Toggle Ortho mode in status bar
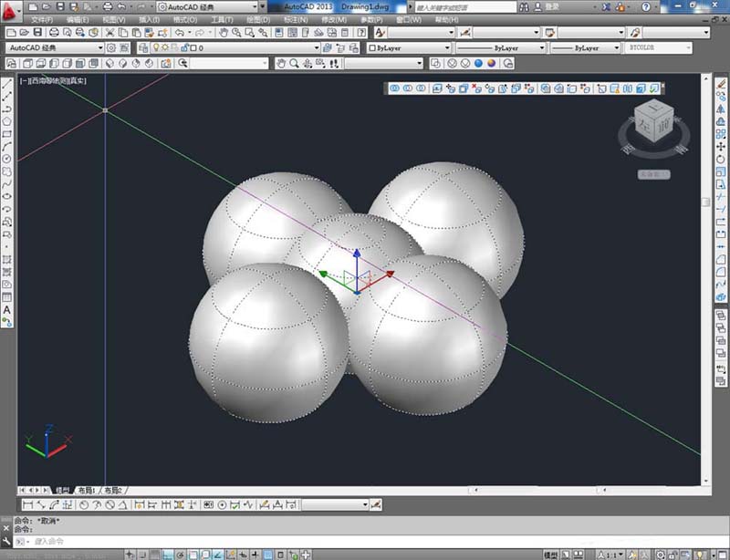Screen dimensions: 730x560 point(167,555)
